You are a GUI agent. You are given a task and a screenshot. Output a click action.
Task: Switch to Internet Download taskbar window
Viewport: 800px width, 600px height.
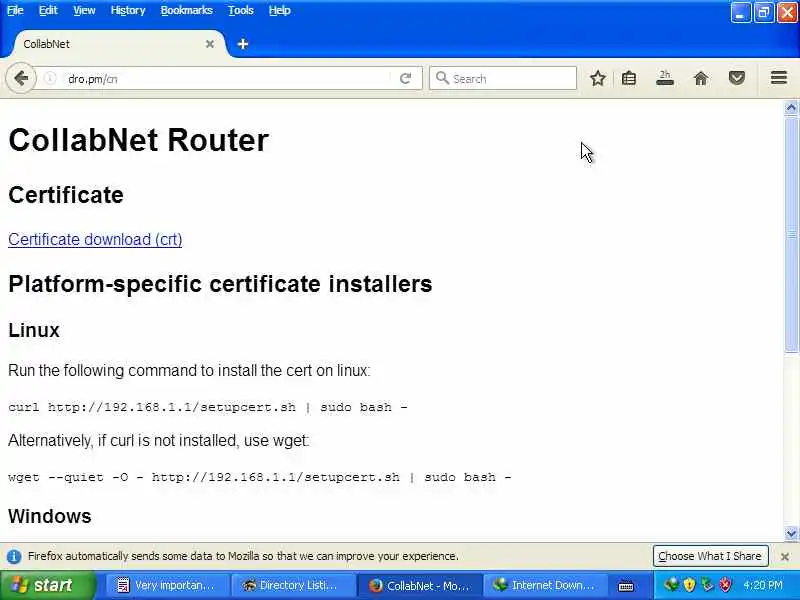[x=544, y=585]
